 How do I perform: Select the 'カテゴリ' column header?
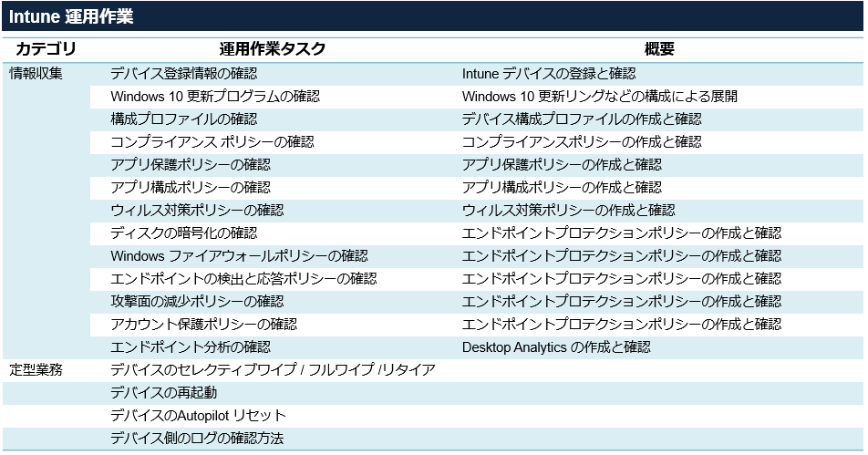click(x=46, y=49)
